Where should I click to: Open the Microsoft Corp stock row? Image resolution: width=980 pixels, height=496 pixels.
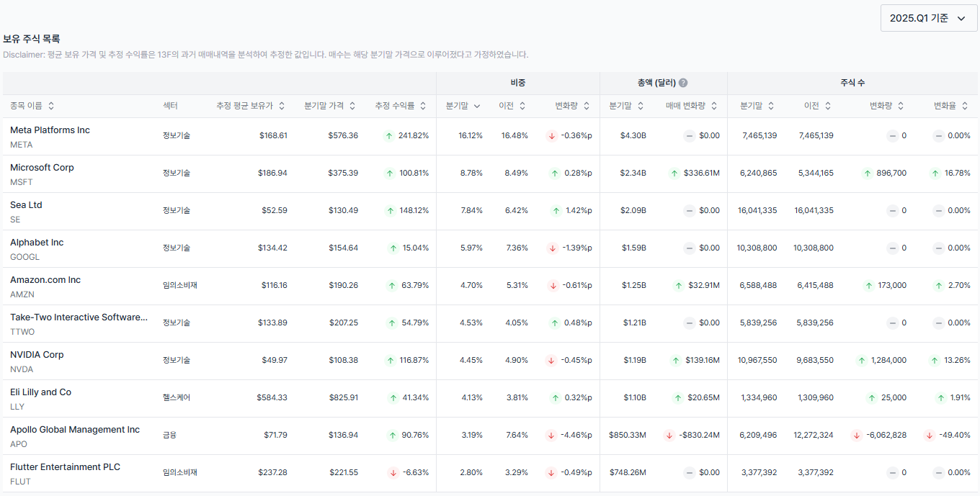490,173
